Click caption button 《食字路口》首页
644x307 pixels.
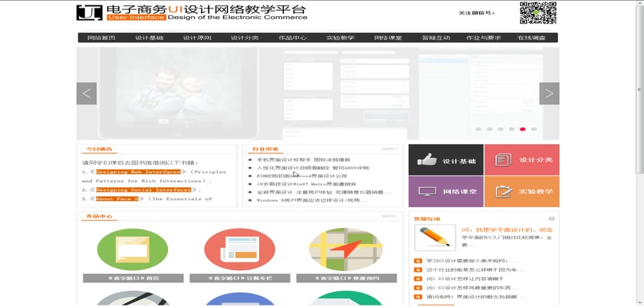click(x=133, y=279)
